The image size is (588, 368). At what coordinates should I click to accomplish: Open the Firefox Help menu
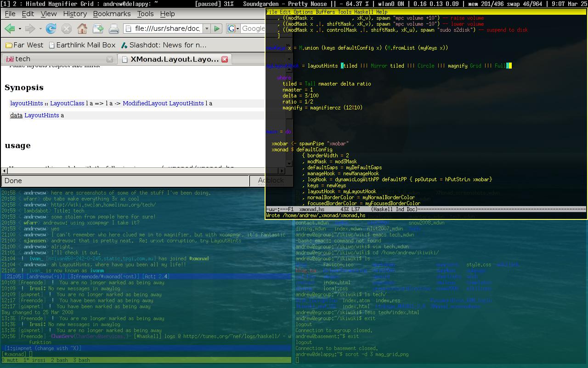tap(167, 14)
